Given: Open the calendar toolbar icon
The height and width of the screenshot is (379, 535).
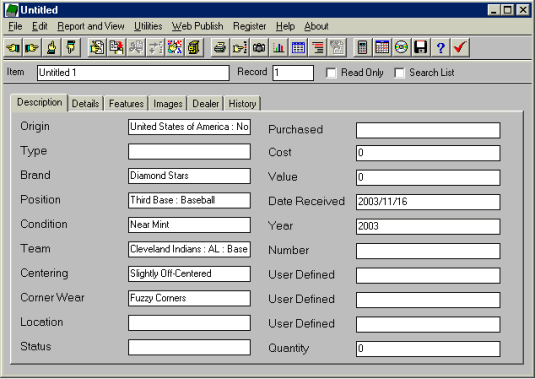Looking at the screenshot, I should click(x=382, y=47).
